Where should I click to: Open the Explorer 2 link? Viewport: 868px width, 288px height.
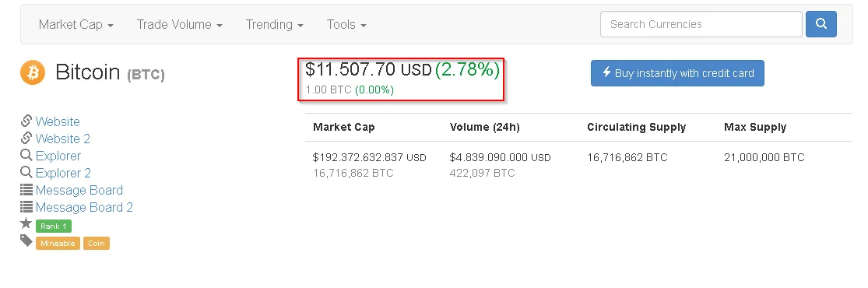pos(63,173)
